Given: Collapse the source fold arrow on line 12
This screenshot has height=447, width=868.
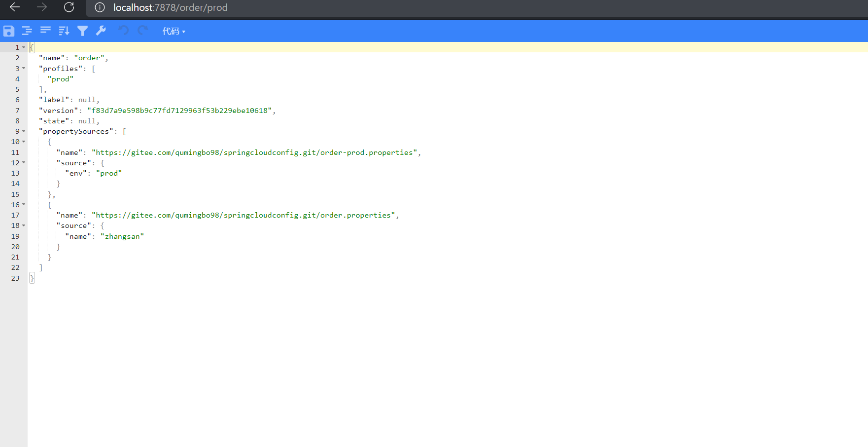Looking at the screenshot, I should tap(24, 163).
